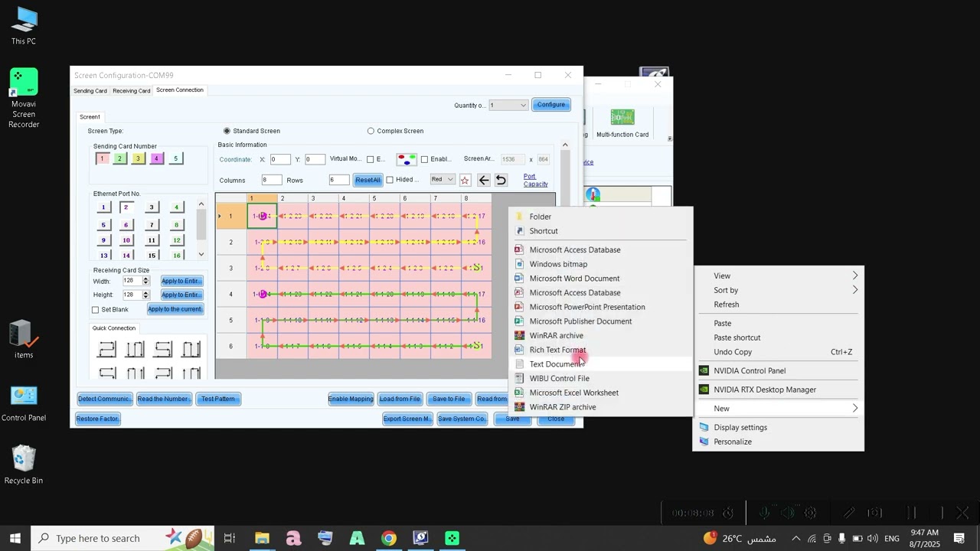
Task: Select Ethernet port number 3
Action: tap(152, 207)
